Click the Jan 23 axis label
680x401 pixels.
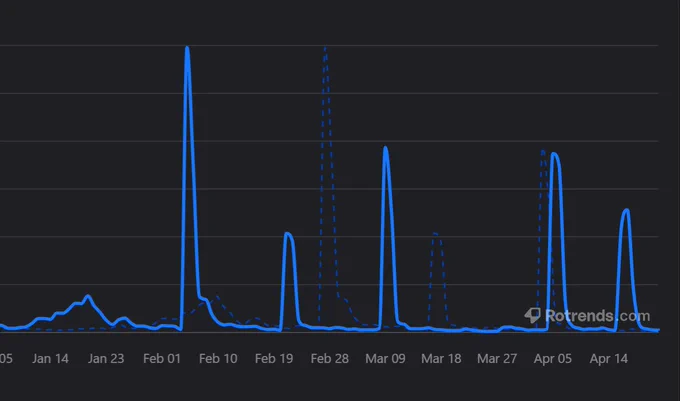point(106,359)
